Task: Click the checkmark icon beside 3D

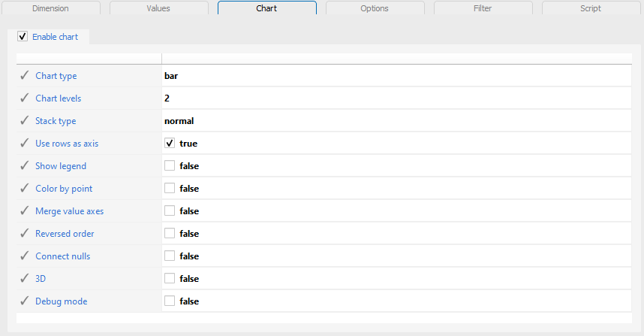Action: click(x=25, y=278)
